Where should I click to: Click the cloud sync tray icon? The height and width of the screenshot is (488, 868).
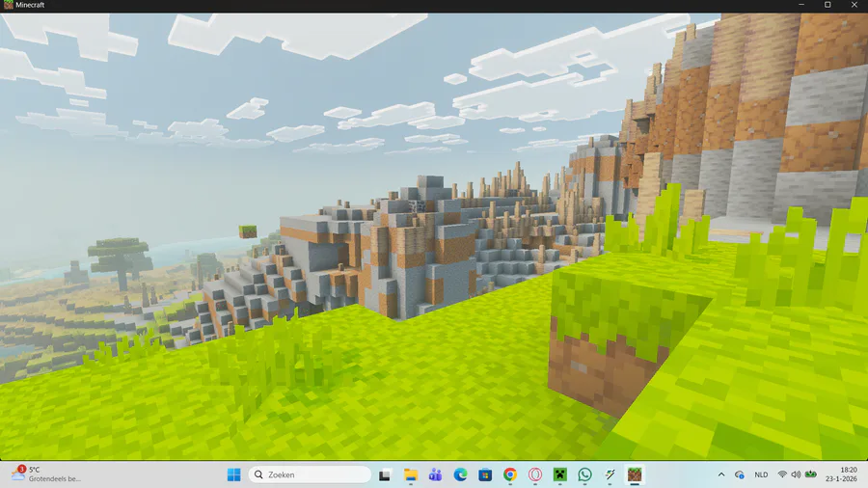[739, 474]
